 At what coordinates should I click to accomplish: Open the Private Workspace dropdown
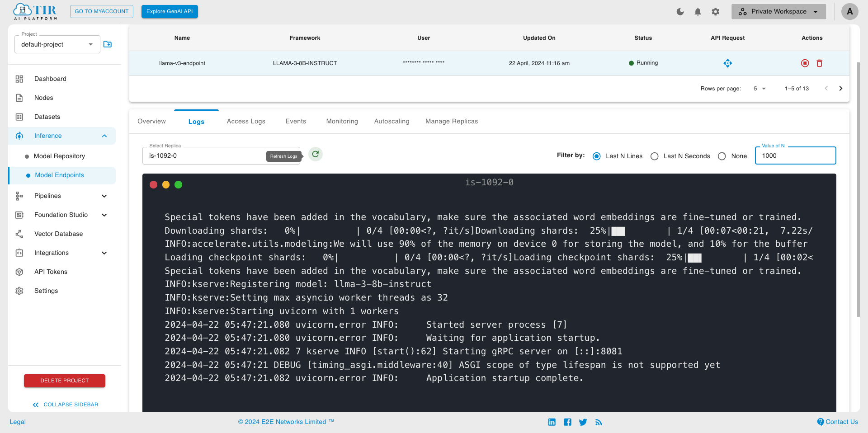point(778,12)
